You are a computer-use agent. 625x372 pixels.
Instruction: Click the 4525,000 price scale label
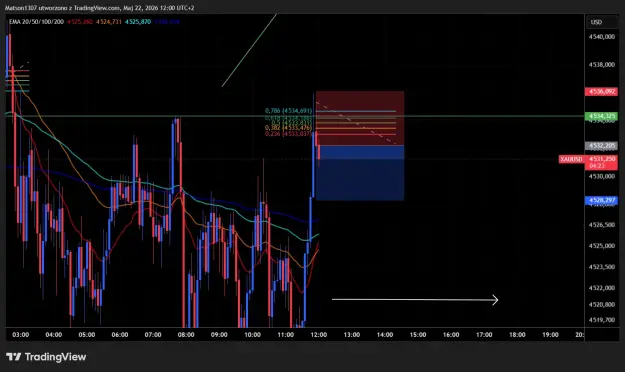click(x=601, y=246)
